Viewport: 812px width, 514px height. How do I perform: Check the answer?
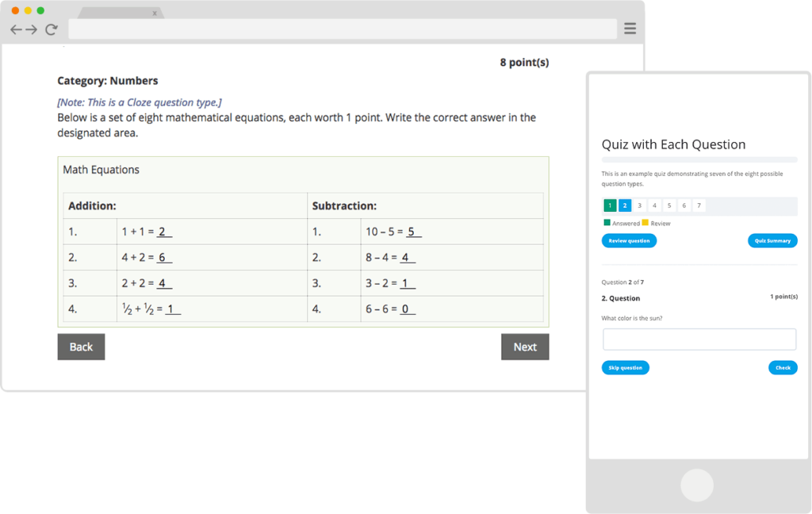point(783,368)
